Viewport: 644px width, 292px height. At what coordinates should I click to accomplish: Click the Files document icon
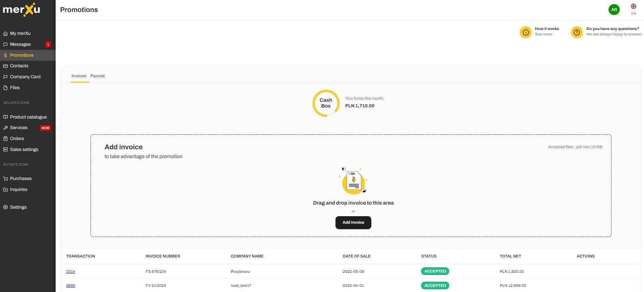coord(5,88)
